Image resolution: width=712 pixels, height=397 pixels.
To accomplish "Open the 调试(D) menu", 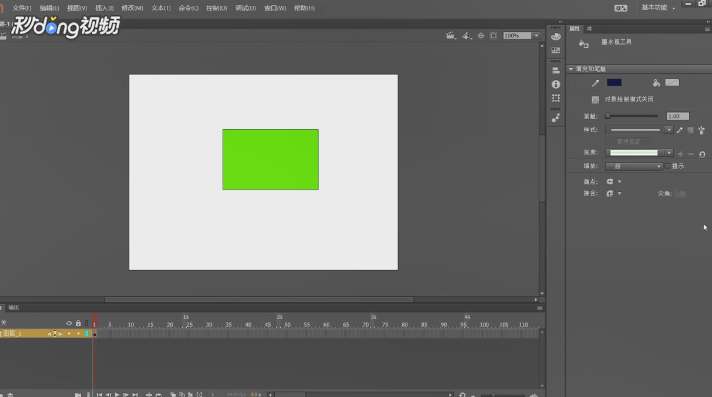I will [245, 8].
